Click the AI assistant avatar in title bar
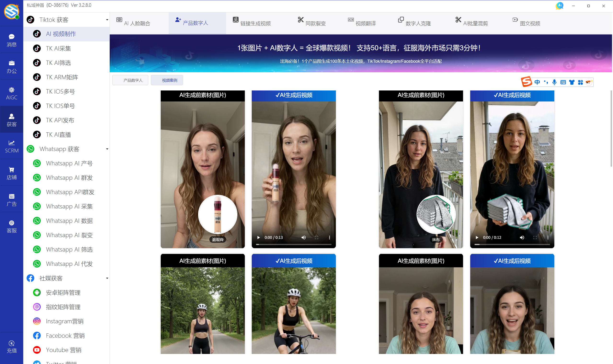 pyautogui.click(x=560, y=6)
